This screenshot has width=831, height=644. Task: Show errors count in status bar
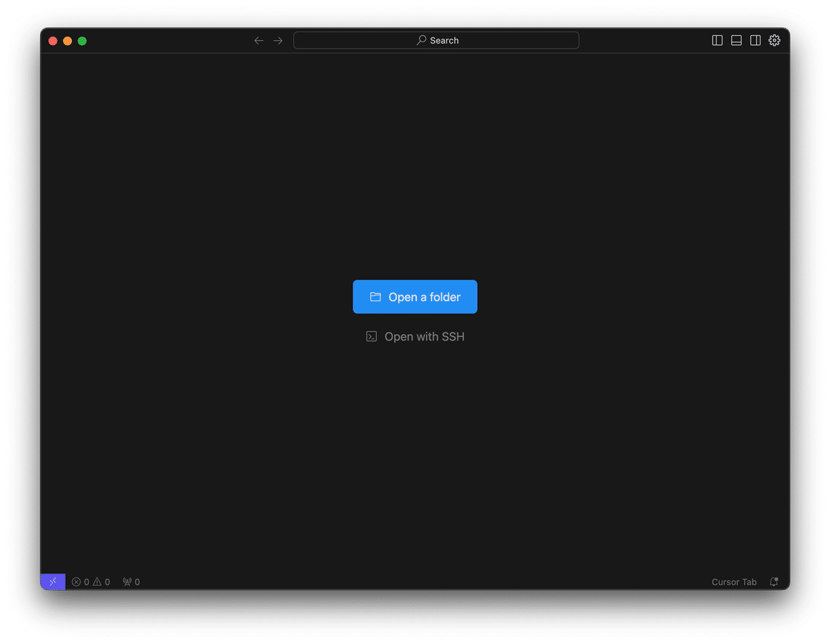(x=80, y=582)
